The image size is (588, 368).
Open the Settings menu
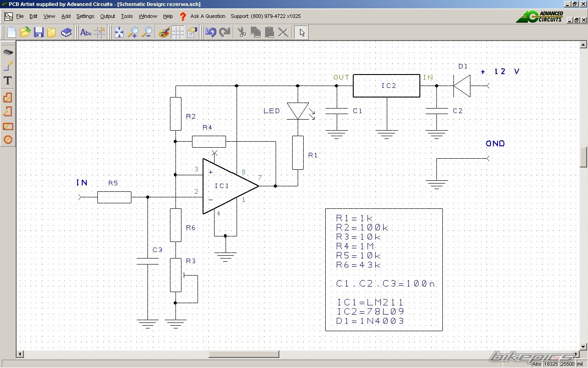(85, 16)
